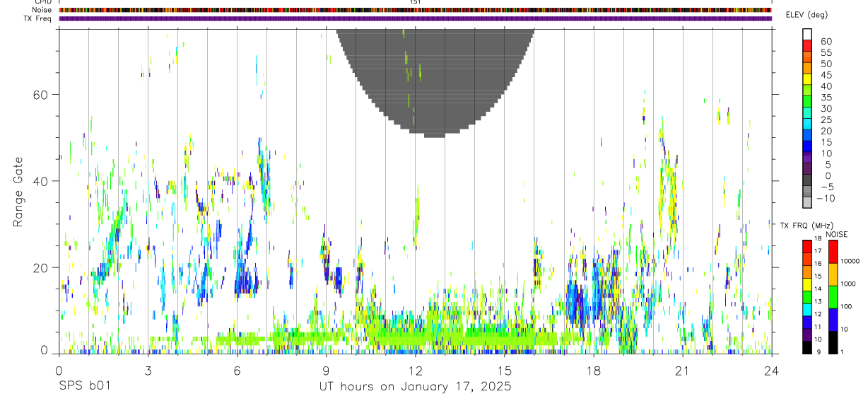Image resolution: width=868 pixels, height=401 pixels.
Task: Click the '55' label on the ELEV scale
Action: (x=826, y=52)
